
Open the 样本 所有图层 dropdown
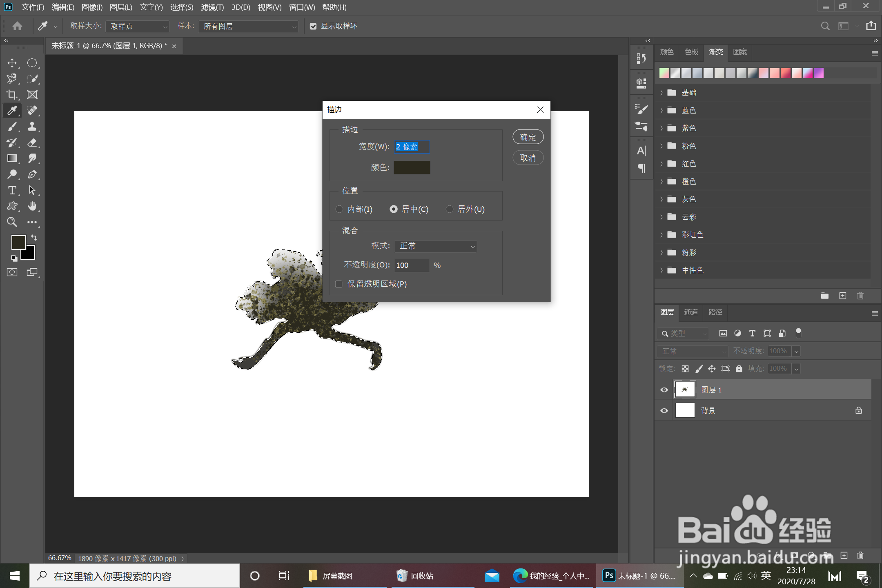[x=248, y=27]
